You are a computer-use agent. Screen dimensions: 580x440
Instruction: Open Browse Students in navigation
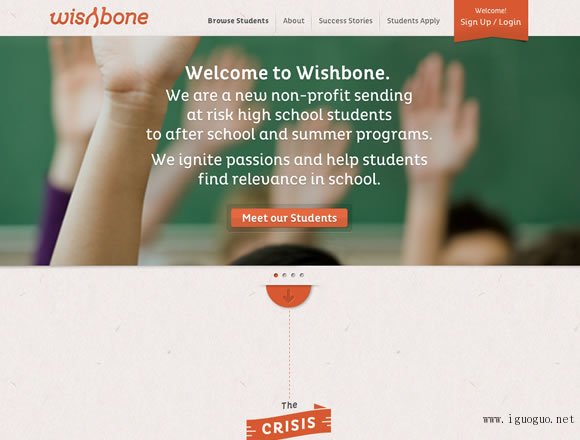click(238, 21)
